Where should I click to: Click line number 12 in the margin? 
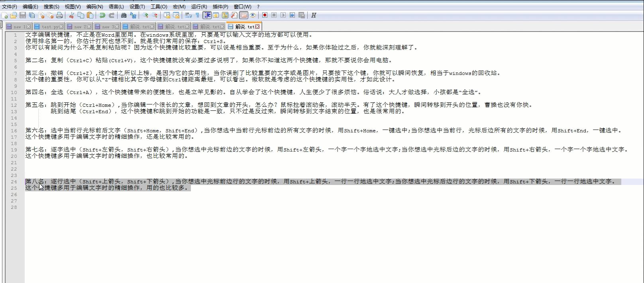(14, 105)
